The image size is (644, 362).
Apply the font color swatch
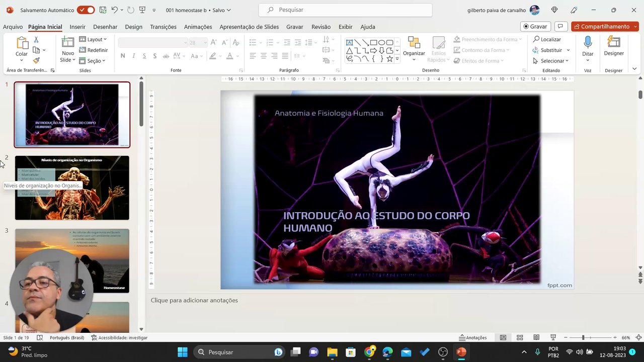pyautogui.click(x=229, y=56)
